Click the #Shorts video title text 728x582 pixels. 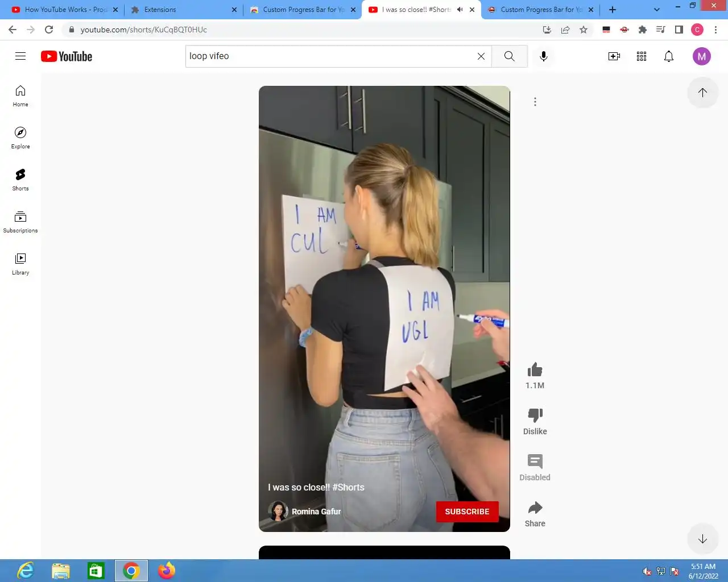316,487
